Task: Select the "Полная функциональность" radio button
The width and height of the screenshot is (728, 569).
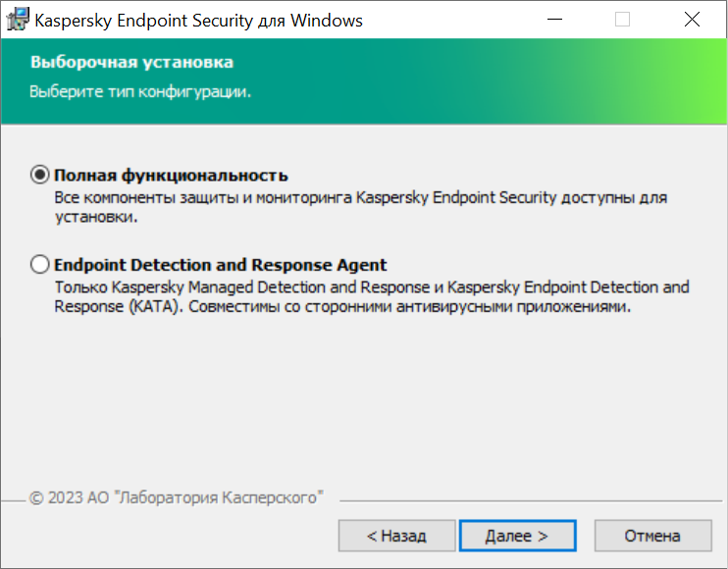Action: (40, 175)
